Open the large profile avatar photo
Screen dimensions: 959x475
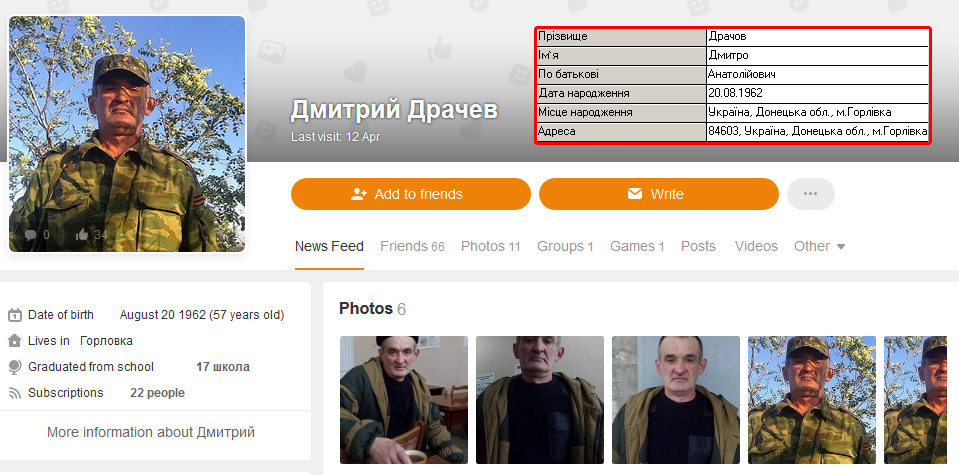[127, 134]
